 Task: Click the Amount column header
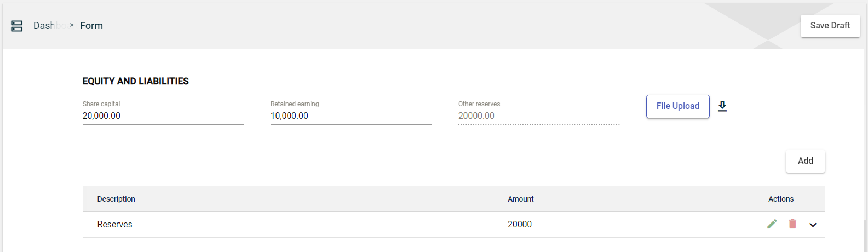click(520, 199)
